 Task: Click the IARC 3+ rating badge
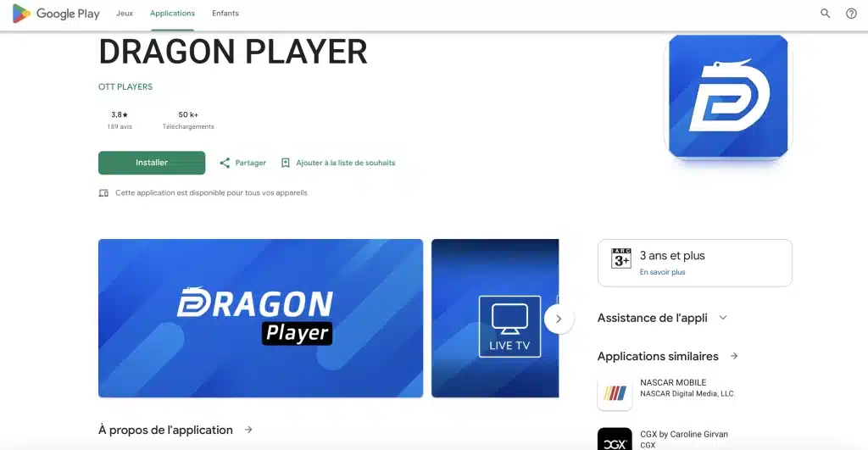tap(621, 258)
